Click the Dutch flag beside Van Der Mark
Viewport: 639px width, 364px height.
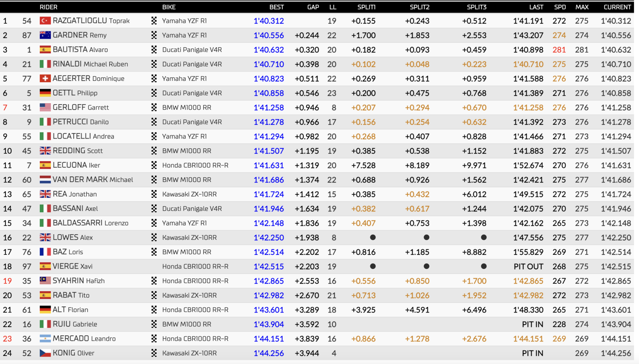pos(45,180)
